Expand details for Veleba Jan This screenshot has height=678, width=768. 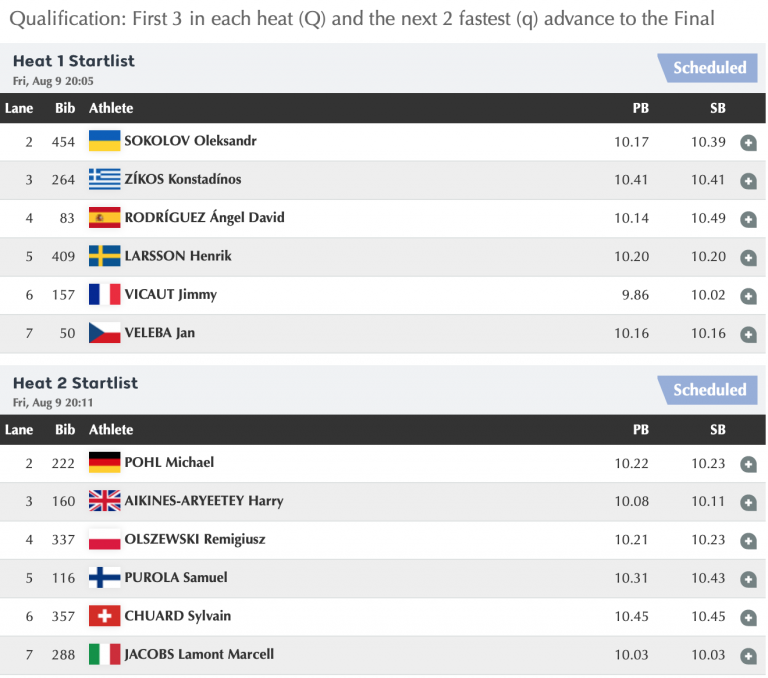748,334
